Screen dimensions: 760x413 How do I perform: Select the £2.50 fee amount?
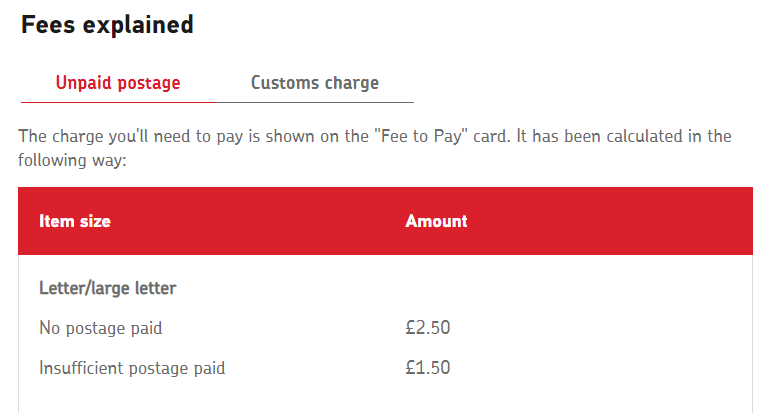click(x=428, y=328)
